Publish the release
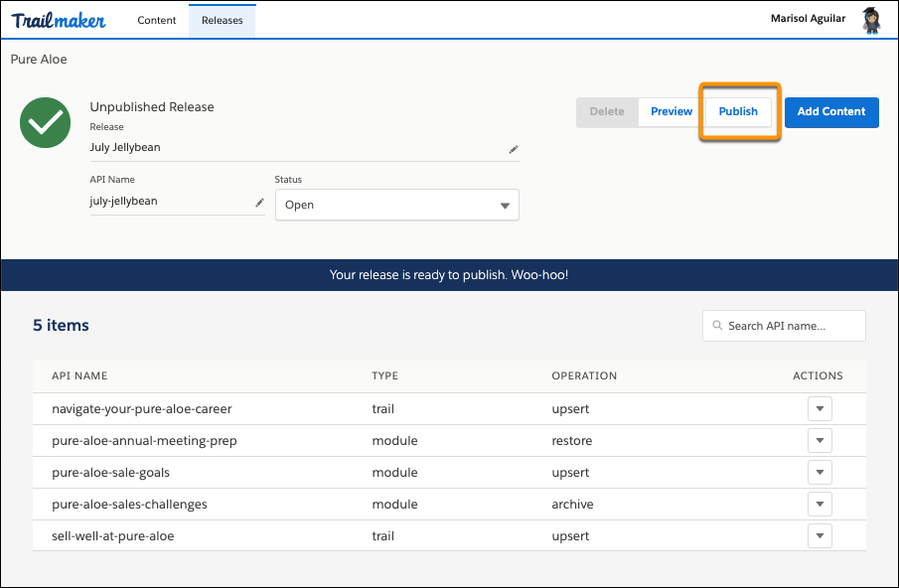Image resolution: width=899 pixels, height=588 pixels. [x=738, y=111]
